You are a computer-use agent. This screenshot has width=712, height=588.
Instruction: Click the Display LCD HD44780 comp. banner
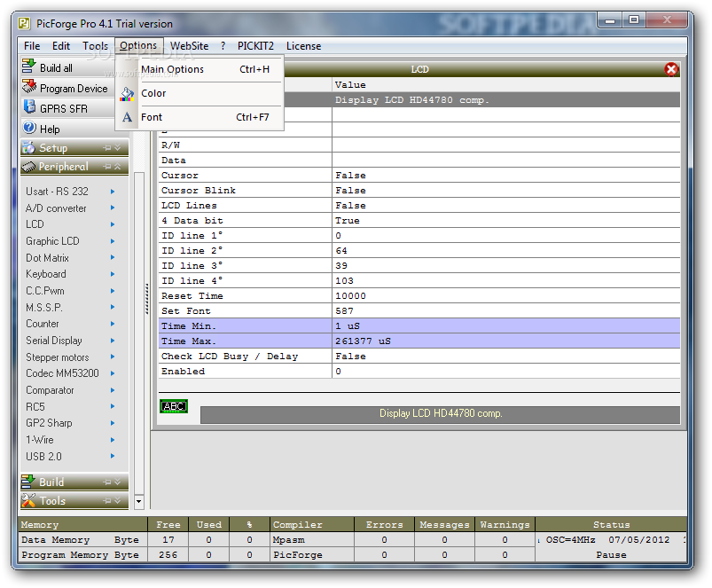[440, 413]
